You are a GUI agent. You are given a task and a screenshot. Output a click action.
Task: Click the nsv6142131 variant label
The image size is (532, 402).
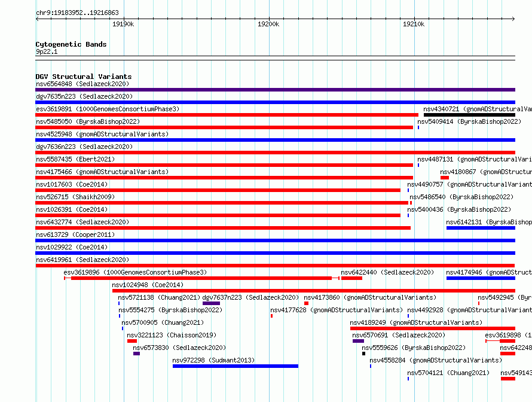coord(489,222)
